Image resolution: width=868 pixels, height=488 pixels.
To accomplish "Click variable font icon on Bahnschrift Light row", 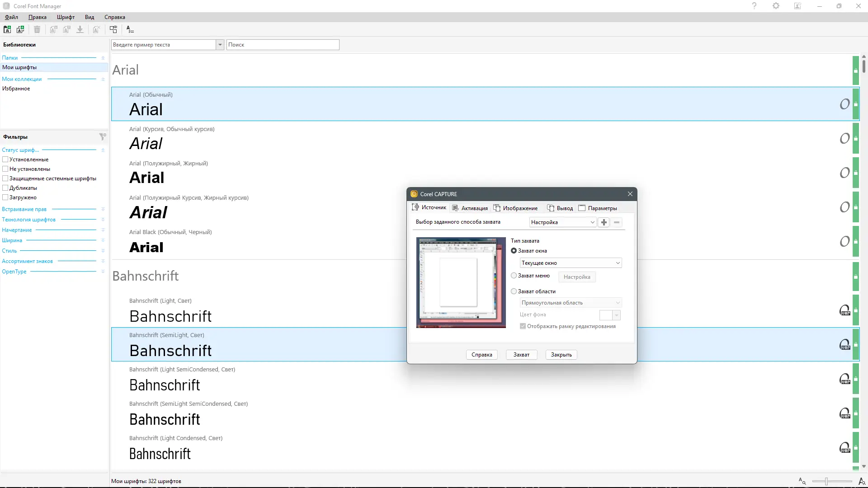I will [844, 310].
